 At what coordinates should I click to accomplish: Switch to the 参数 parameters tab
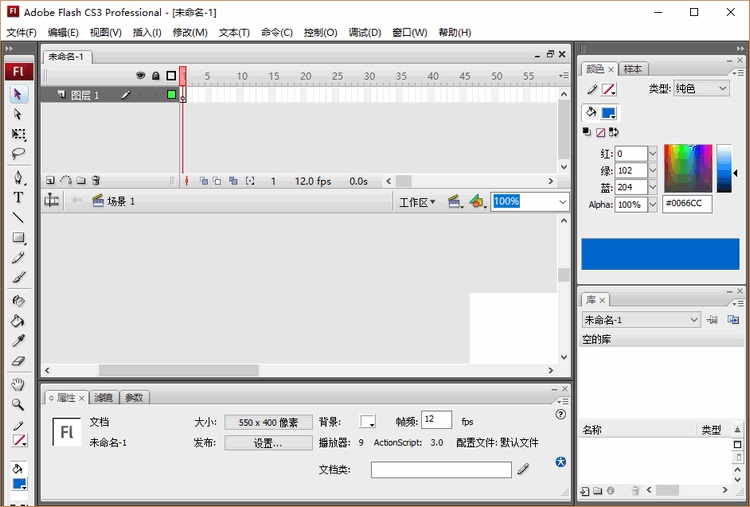[134, 397]
